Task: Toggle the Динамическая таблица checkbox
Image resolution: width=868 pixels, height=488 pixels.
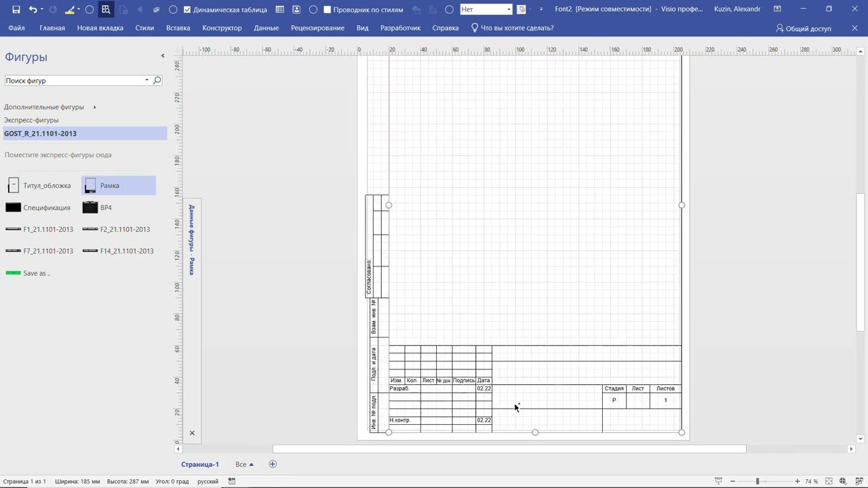Action: [187, 9]
